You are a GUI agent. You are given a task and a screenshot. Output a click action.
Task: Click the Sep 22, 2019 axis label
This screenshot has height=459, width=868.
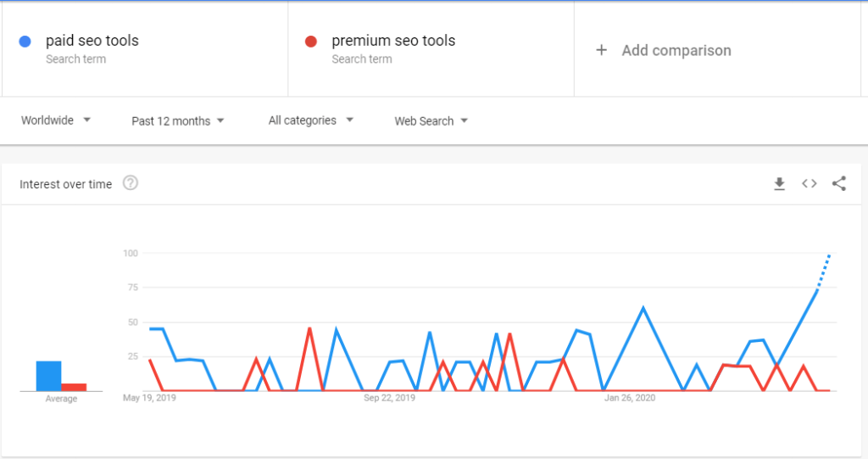tap(389, 397)
